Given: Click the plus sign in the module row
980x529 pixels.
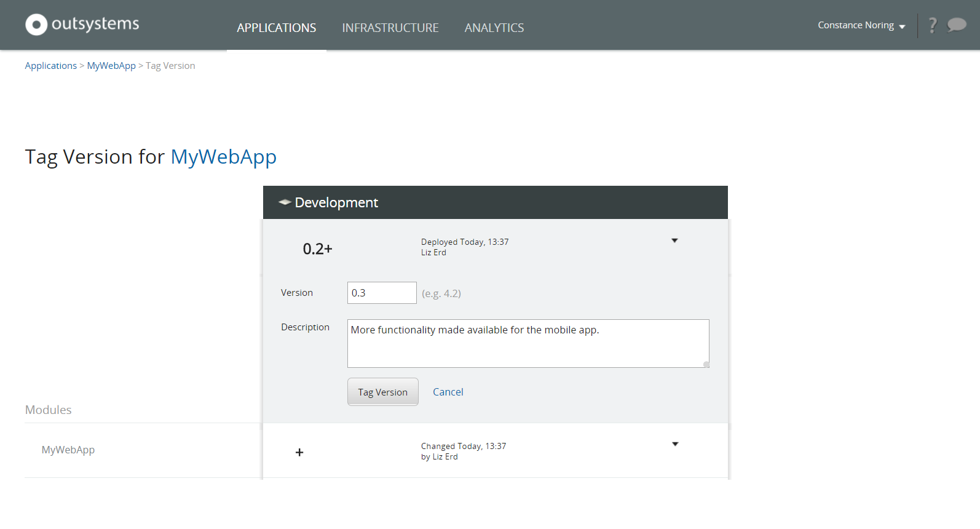Looking at the screenshot, I should click(299, 452).
